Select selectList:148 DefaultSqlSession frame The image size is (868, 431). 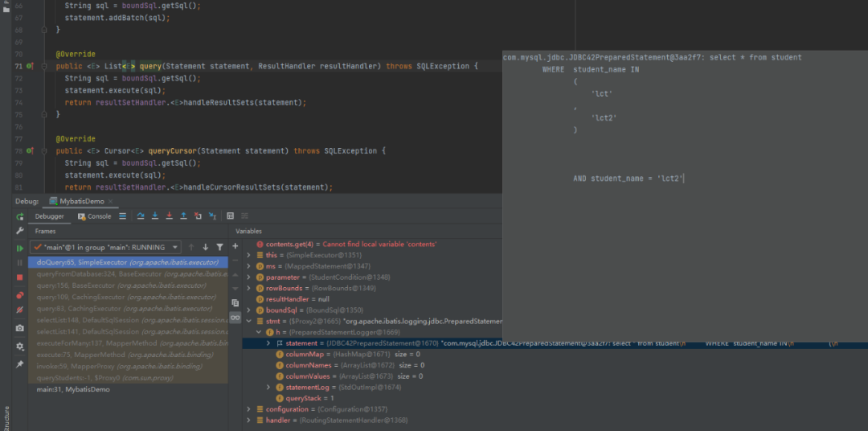[x=128, y=320]
